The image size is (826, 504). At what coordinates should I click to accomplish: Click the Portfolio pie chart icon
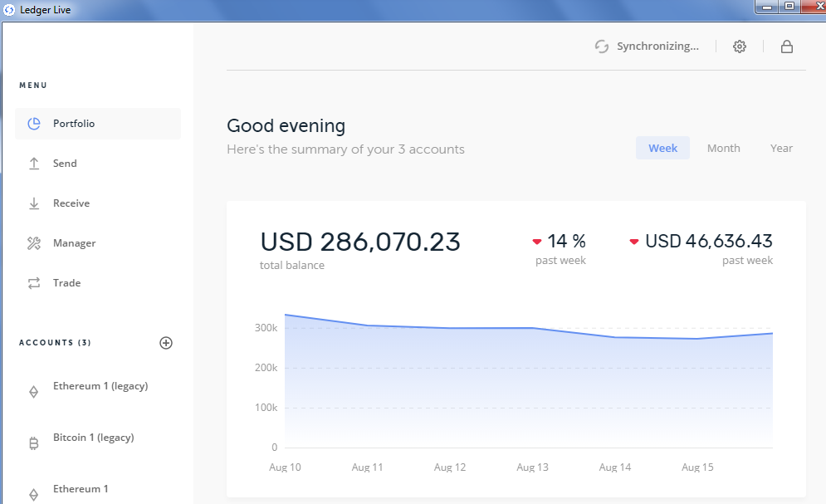pos(34,124)
